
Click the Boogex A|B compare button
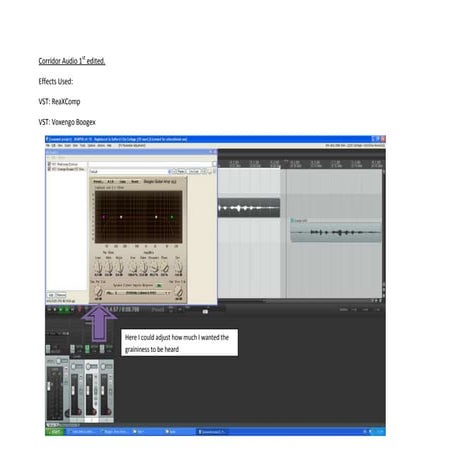click(111, 182)
